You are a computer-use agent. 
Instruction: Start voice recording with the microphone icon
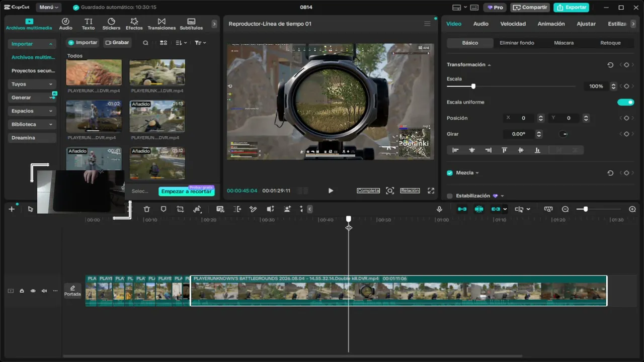coord(439,209)
